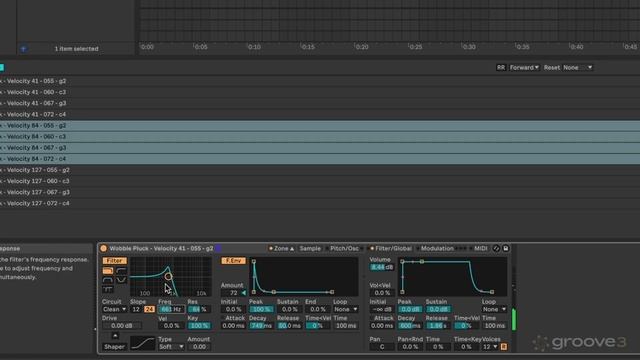Switch to the Zone tab

(281, 248)
